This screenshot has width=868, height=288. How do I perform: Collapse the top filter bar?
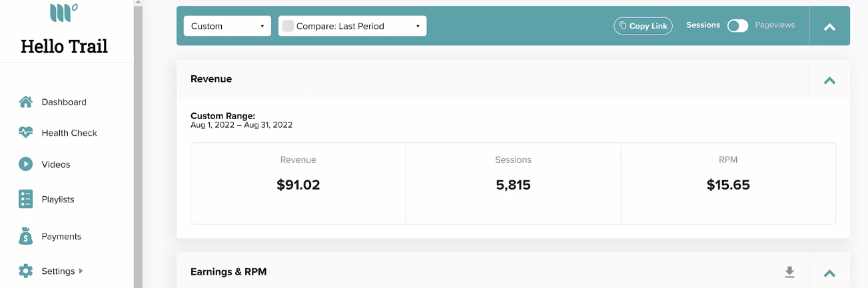(x=829, y=27)
